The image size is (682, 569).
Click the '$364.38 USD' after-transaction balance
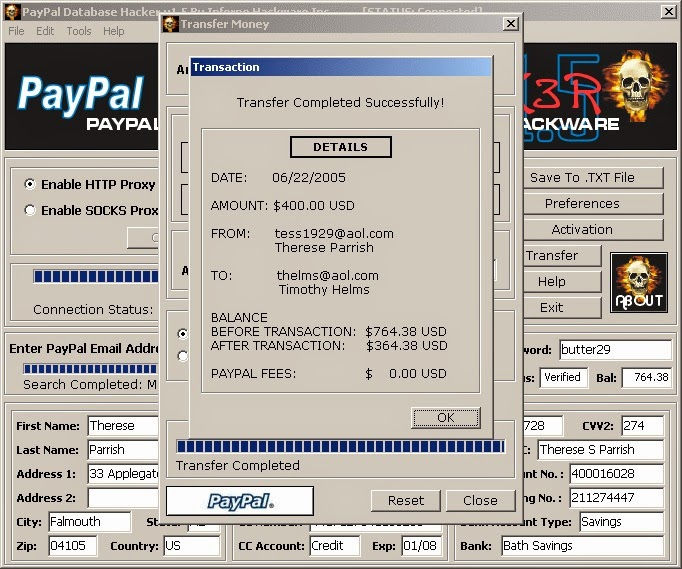[x=407, y=346]
